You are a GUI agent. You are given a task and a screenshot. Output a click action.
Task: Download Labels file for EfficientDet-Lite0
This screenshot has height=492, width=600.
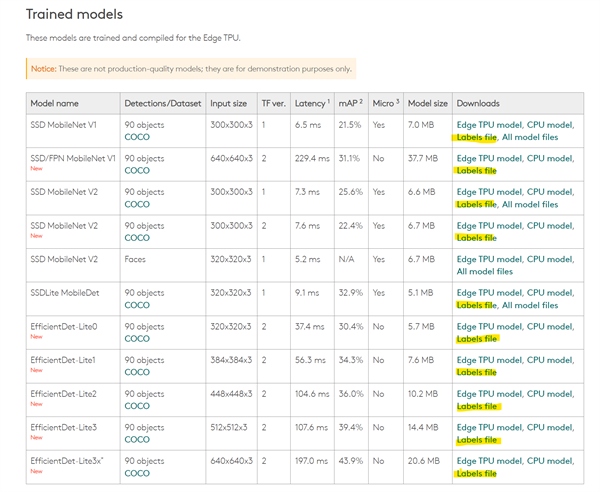coord(476,339)
